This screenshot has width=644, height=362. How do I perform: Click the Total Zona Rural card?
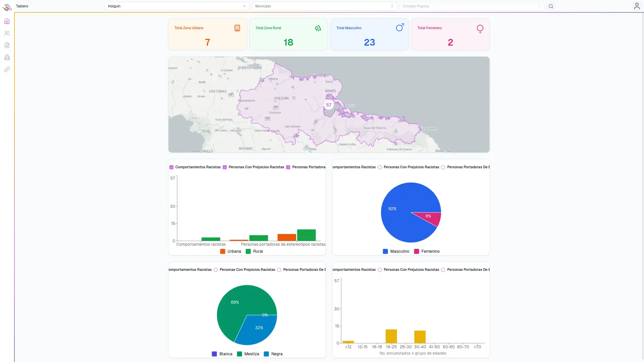(288, 34)
